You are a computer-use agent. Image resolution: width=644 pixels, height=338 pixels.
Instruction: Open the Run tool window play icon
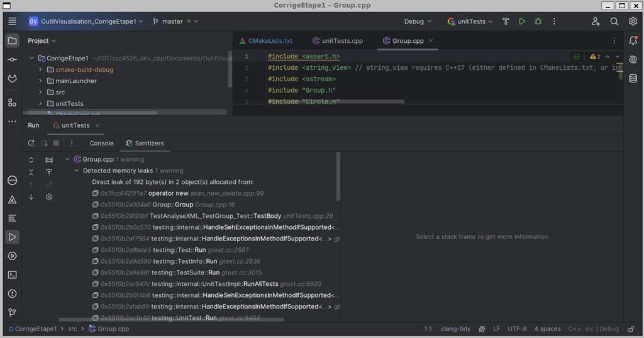point(13,237)
